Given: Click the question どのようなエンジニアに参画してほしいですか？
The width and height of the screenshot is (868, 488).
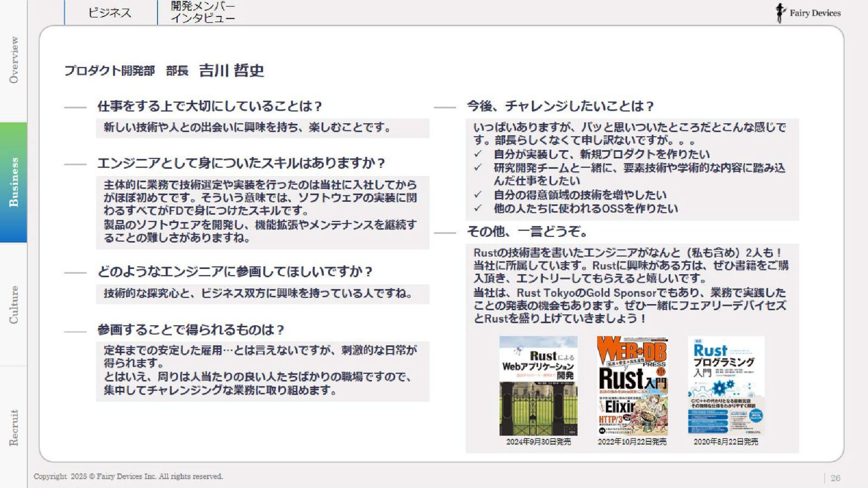Looking at the screenshot, I should coord(235,272).
